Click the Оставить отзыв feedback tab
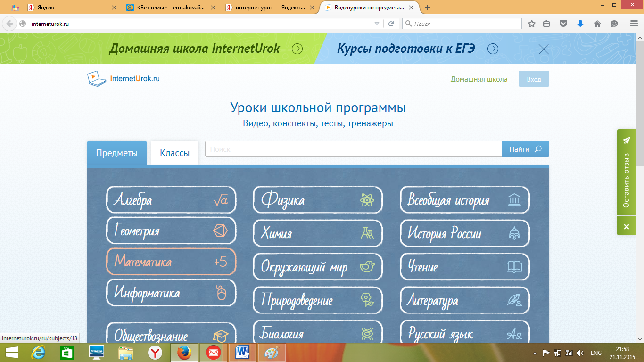The height and width of the screenshot is (362, 644). (626, 180)
